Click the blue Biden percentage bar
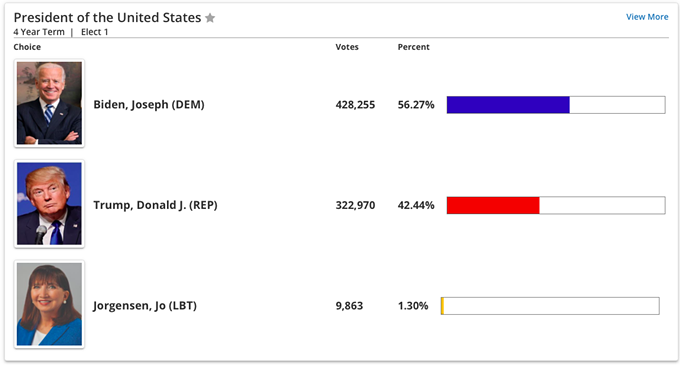680x365 pixels. pos(508,105)
